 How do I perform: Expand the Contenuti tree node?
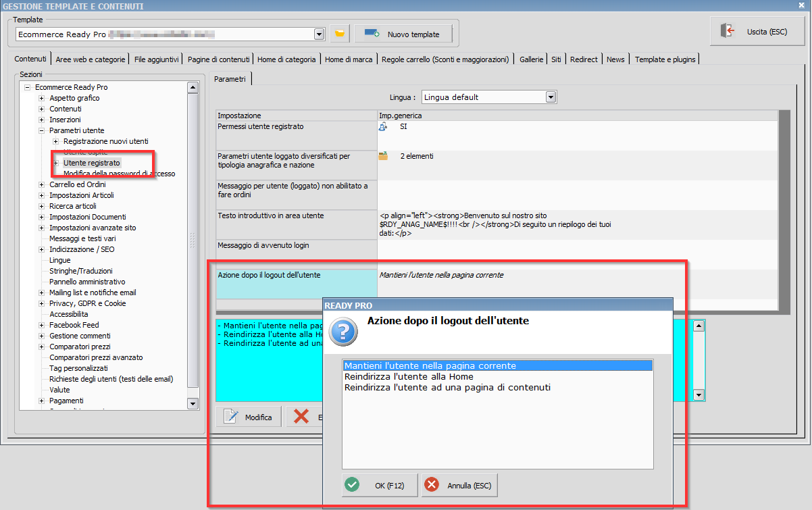click(x=41, y=109)
